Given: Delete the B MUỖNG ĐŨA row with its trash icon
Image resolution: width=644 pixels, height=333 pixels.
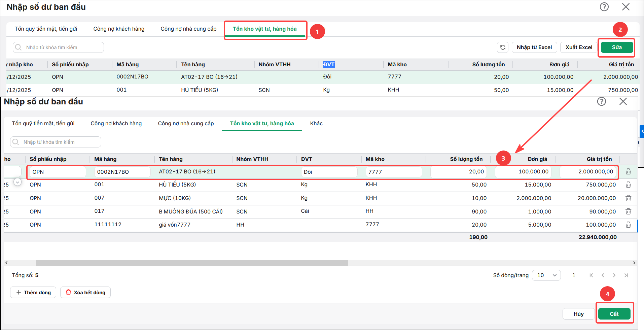Looking at the screenshot, I should (x=628, y=211).
